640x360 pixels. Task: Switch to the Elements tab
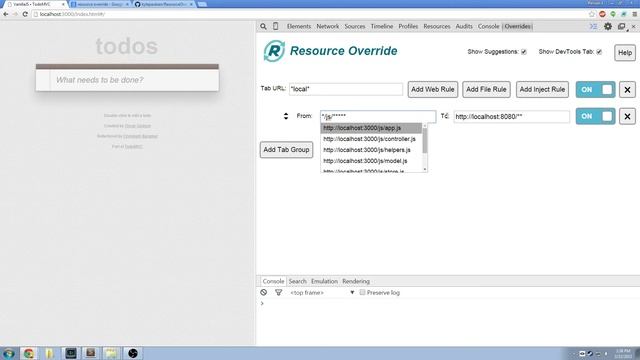point(299,26)
